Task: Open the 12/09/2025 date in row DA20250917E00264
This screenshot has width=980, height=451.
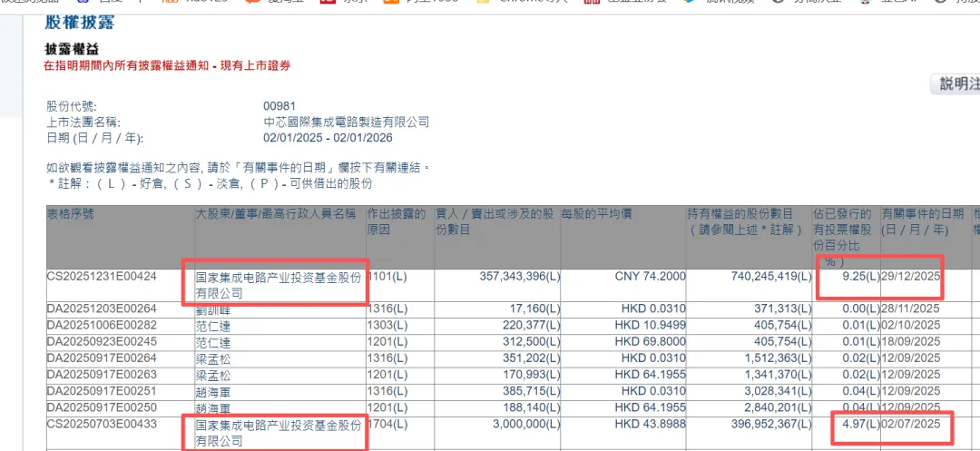Action: point(911,358)
